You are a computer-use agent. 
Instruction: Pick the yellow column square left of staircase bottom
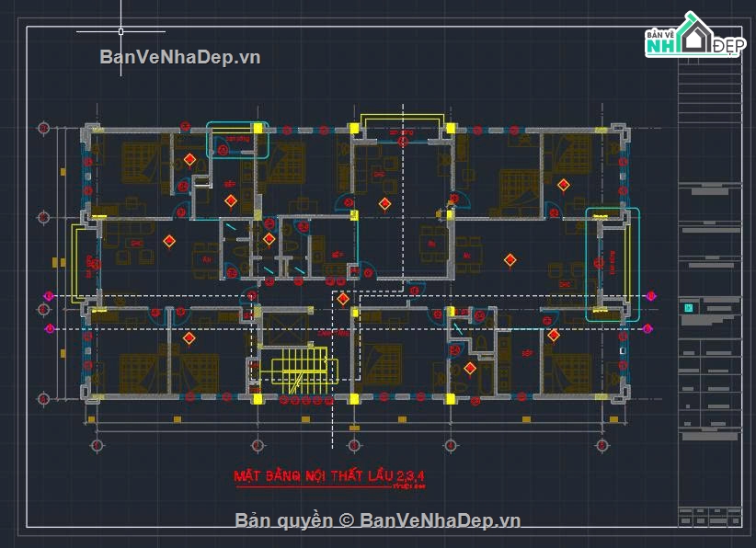258,398
